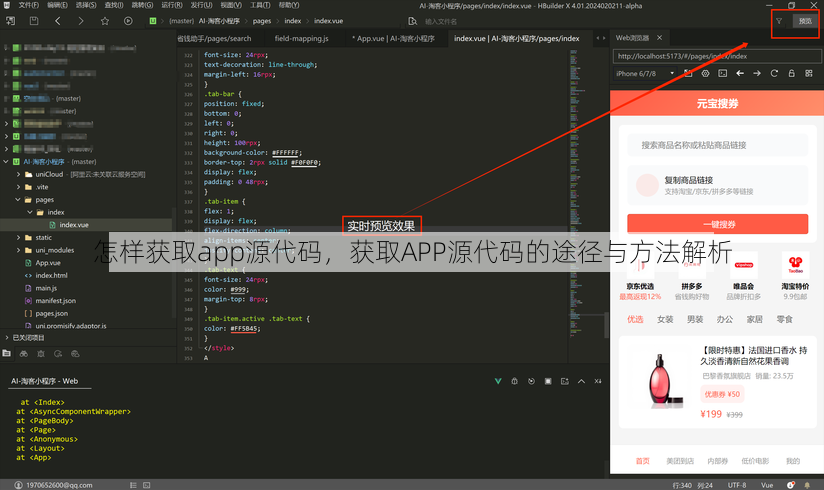Click the #FF5B45 color value in code
The image size is (824, 490).
[244, 329]
